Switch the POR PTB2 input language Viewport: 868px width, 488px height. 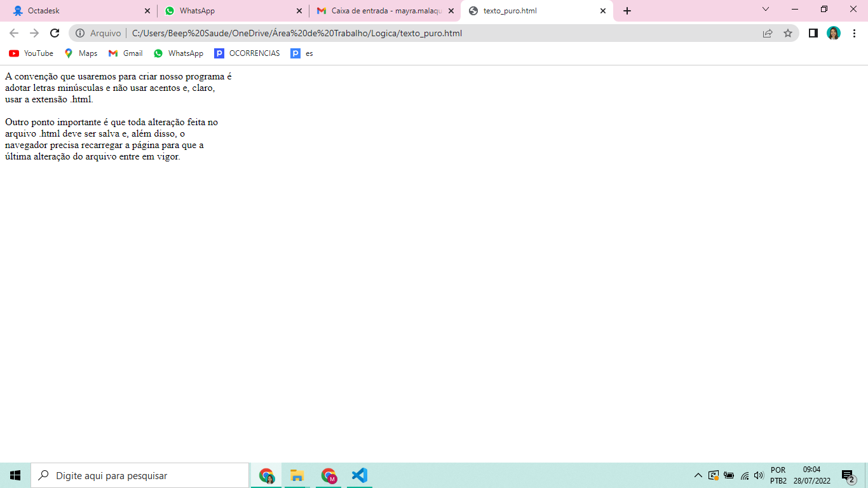coord(778,475)
